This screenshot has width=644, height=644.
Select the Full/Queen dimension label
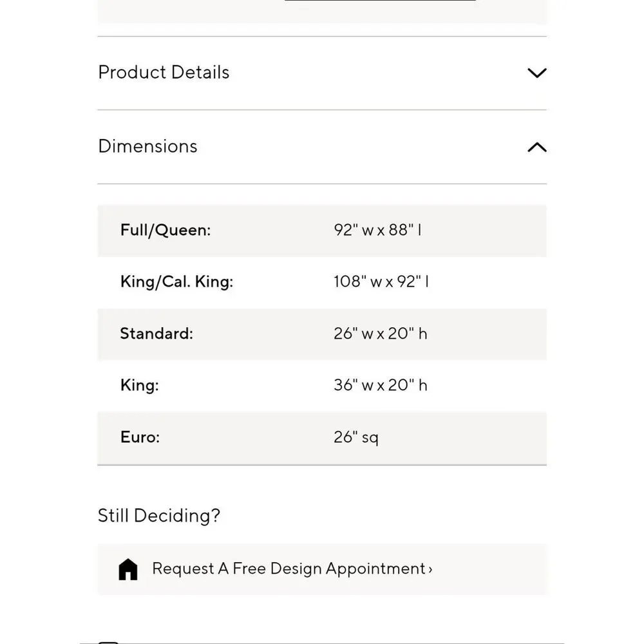coord(166,230)
